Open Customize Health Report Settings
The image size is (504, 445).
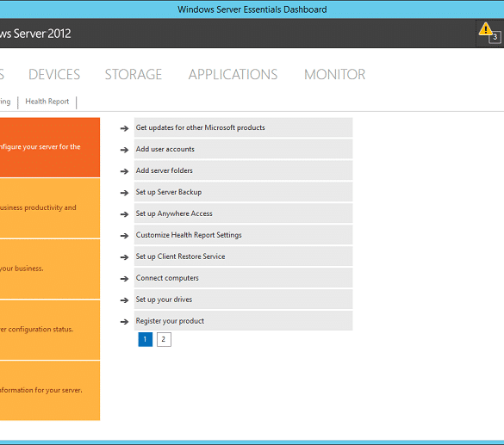tap(243, 235)
